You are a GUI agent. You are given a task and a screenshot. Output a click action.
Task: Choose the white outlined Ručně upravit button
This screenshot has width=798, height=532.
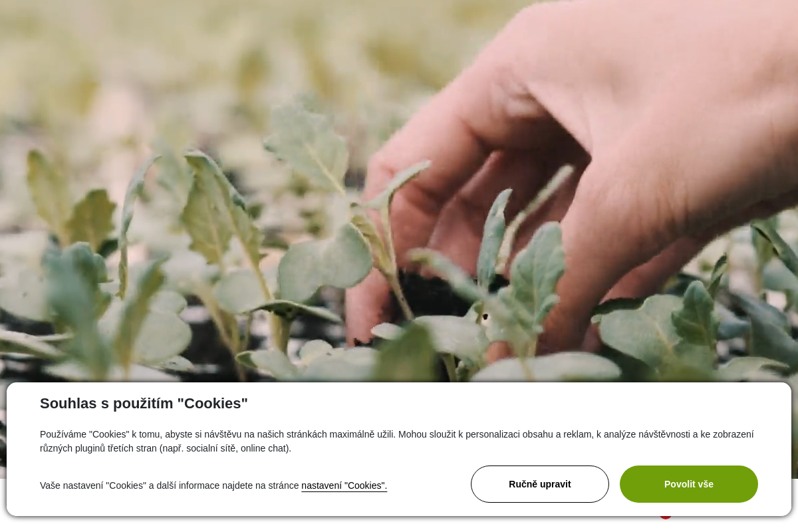pyautogui.click(x=539, y=484)
